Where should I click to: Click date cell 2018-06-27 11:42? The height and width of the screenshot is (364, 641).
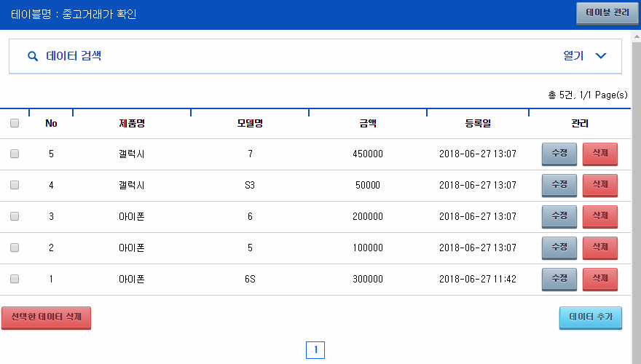click(x=478, y=279)
